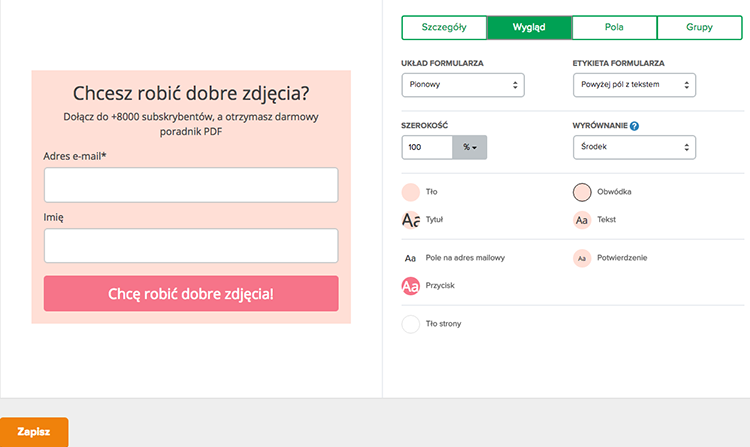
Task: Click the orange Zapisz button
Action: [34, 432]
